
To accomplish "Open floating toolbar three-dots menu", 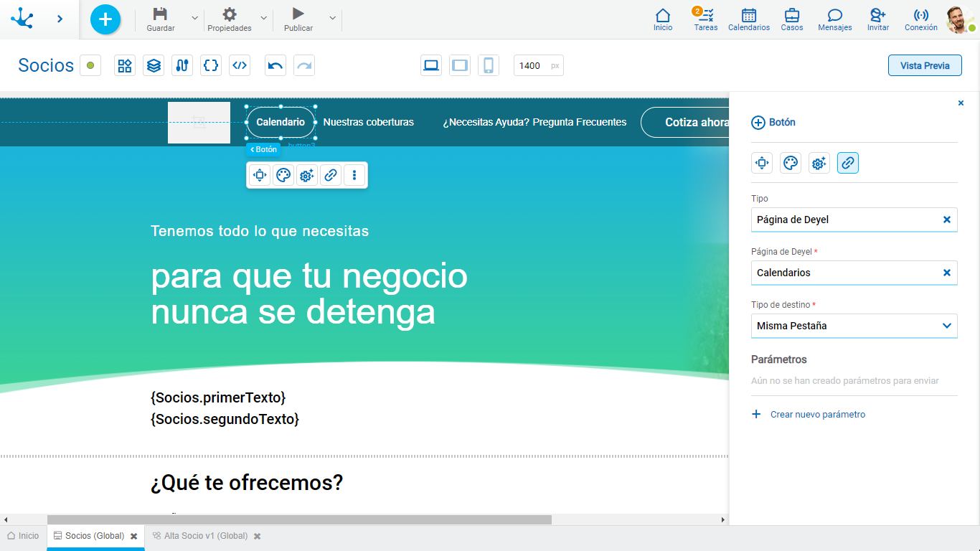I will (x=354, y=175).
